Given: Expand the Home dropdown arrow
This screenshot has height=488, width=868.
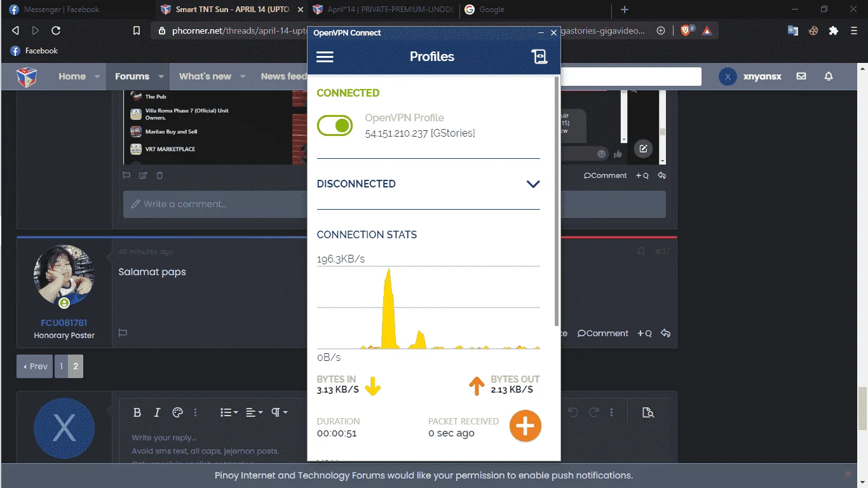Looking at the screenshot, I should tap(97, 77).
